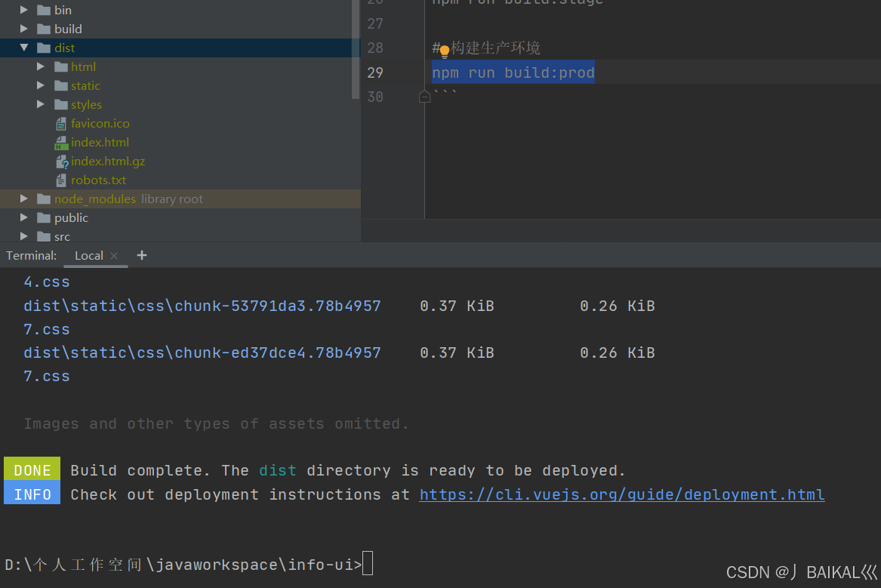The height and width of the screenshot is (588, 881).
Task: Click the 'Terminal:' panel label
Action: click(32, 256)
